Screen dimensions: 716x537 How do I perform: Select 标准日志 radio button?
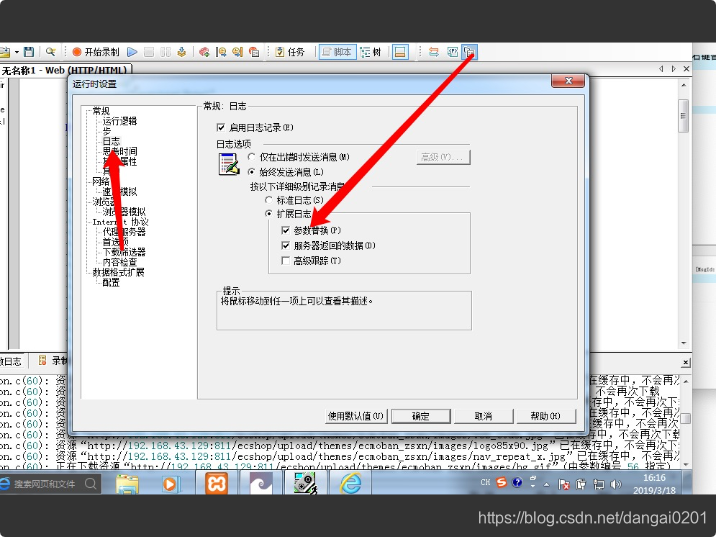click(268, 200)
